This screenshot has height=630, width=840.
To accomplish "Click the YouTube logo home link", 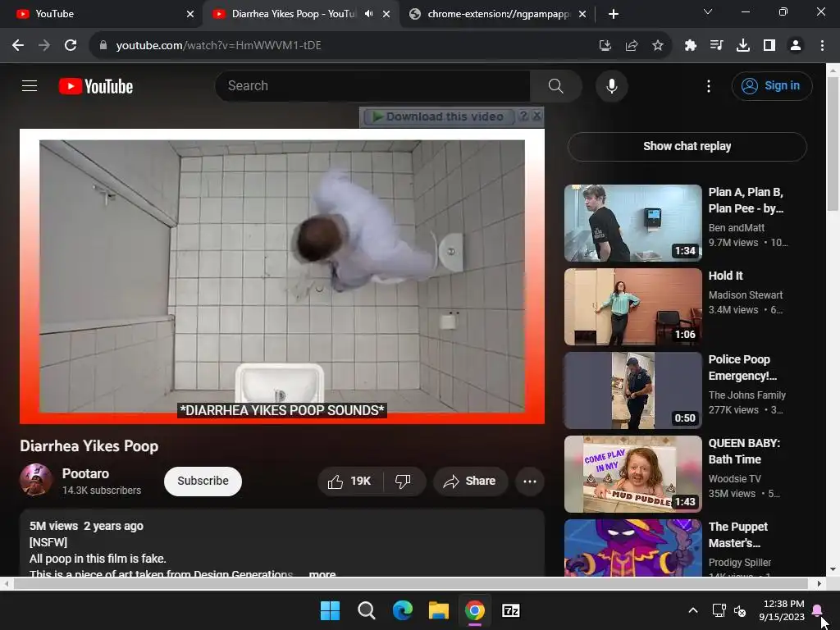I will pyautogui.click(x=96, y=86).
